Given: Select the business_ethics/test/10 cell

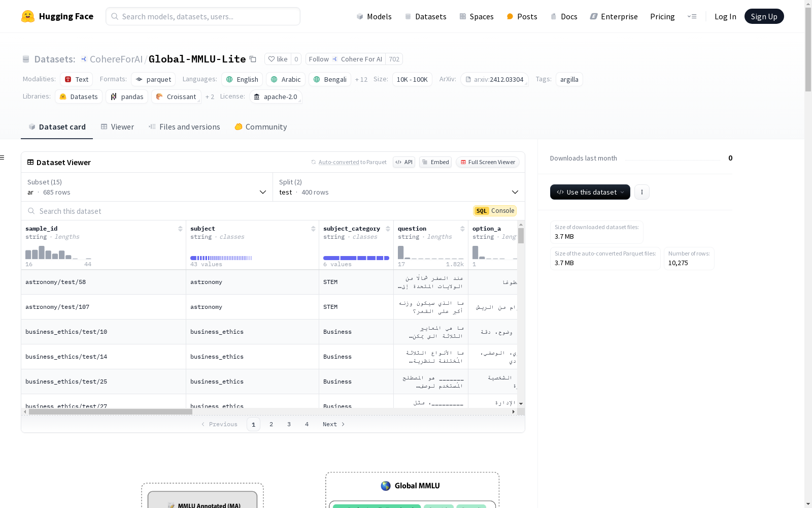Looking at the screenshot, I should coord(104,332).
